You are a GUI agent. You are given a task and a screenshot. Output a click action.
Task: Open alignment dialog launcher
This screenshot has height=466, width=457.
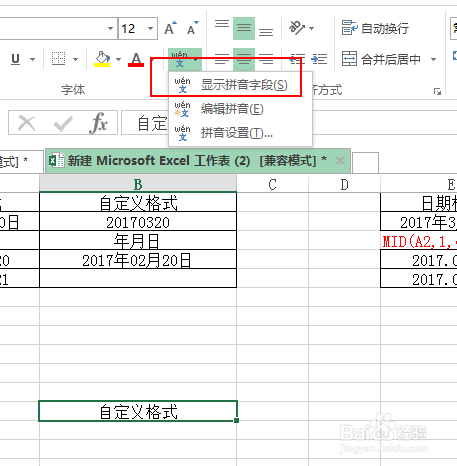click(437, 91)
